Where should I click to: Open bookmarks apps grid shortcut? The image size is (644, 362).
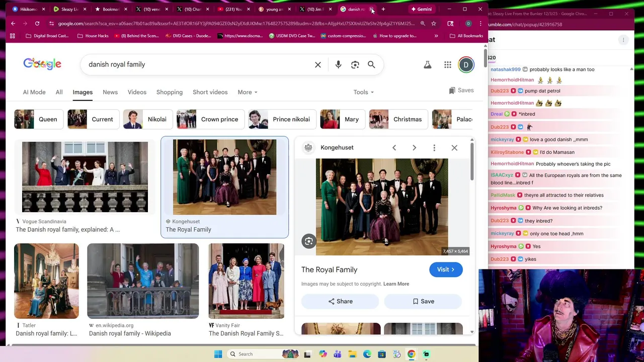12,36
